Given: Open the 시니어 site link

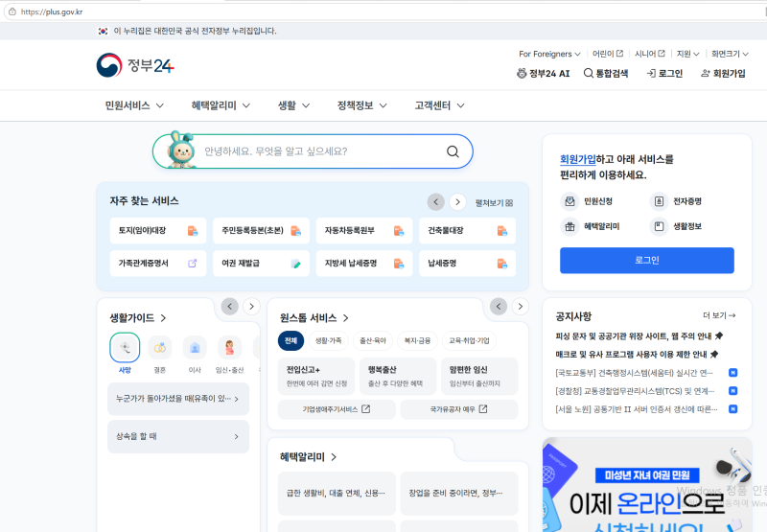Looking at the screenshot, I should point(650,54).
